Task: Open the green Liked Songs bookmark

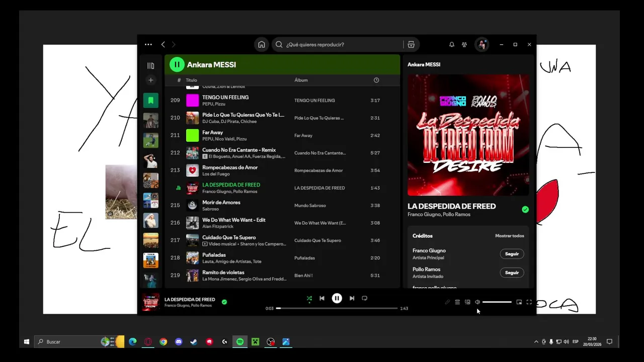Action: point(150,100)
